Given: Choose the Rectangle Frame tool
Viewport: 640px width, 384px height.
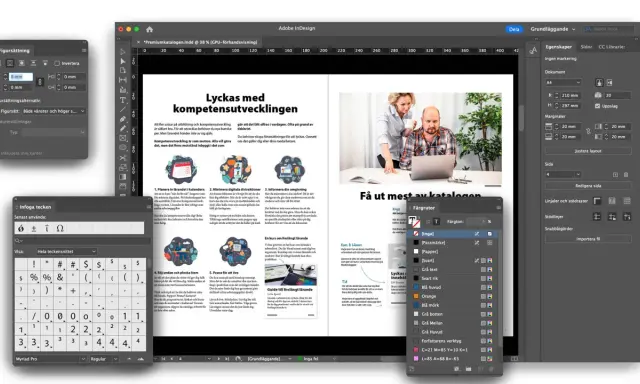Looking at the screenshot, I should tap(123, 138).
